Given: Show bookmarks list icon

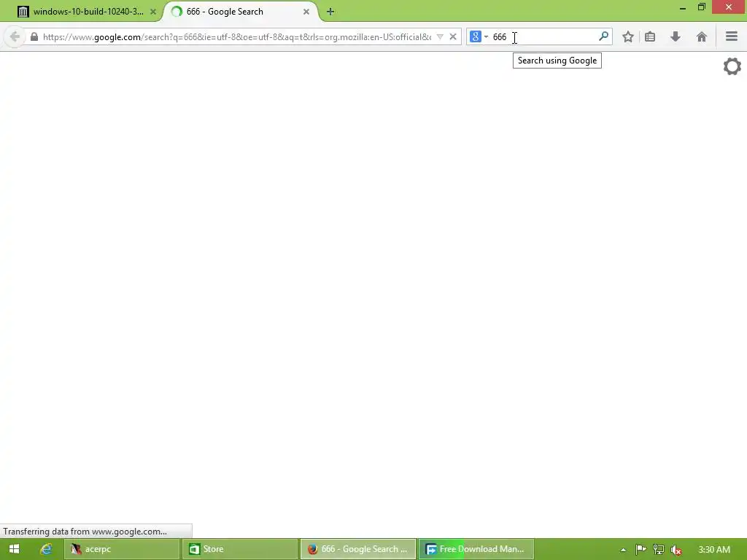Looking at the screenshot, I should (x=650, y=36).
